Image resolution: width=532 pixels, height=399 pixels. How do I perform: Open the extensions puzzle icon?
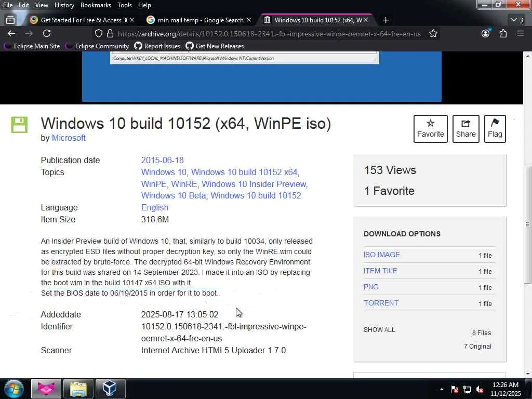pyautogui.click(x=503, y=34)
